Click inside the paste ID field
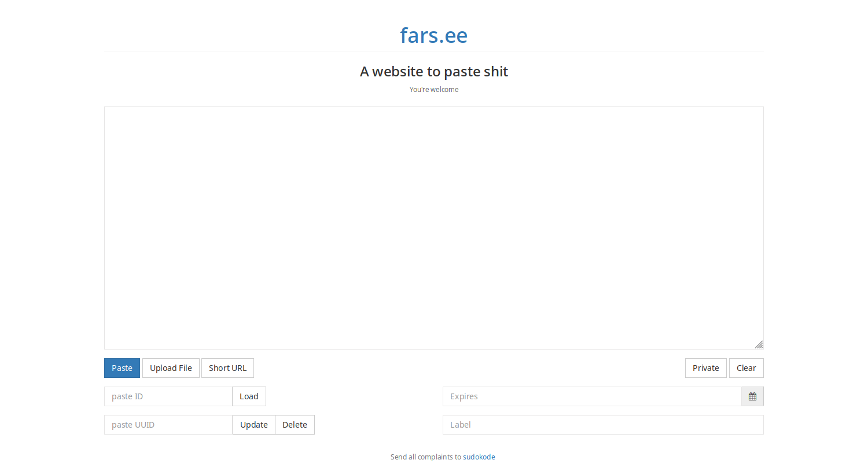The image size is (868, 467). [168, 396]
